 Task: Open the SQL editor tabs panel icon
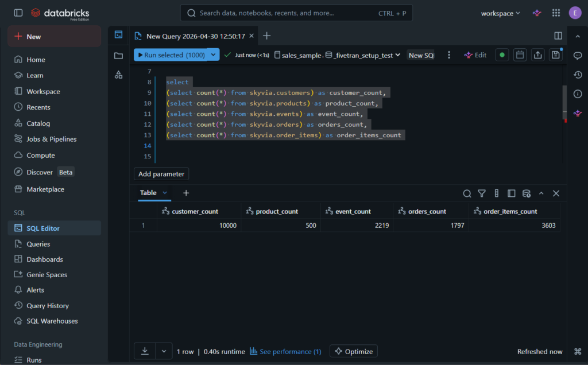point(118,35)
